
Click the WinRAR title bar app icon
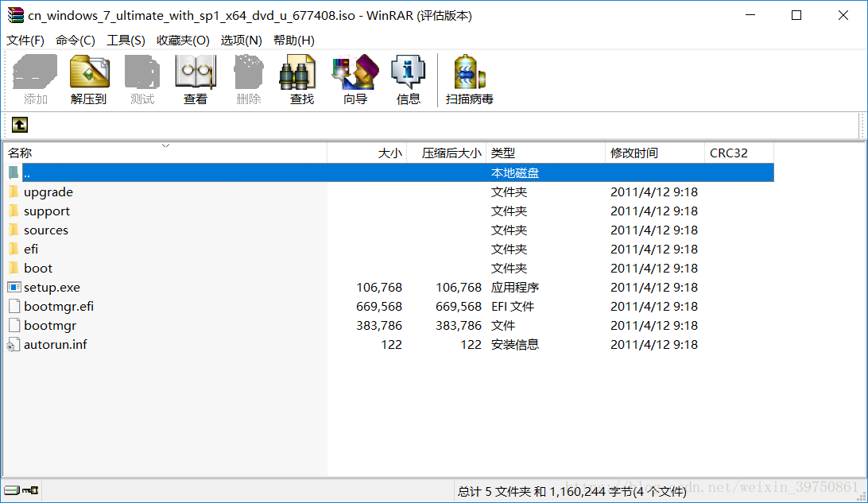click(x=16, y=15)
